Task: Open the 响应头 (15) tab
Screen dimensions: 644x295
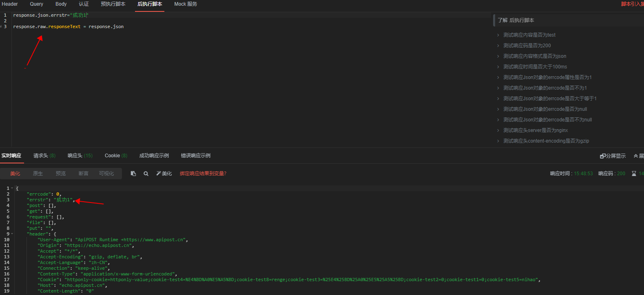Action: [80, 156]
